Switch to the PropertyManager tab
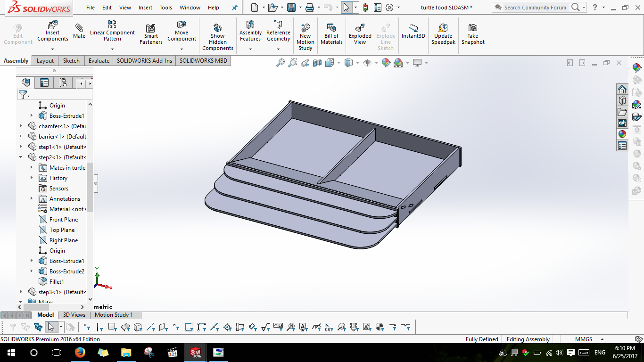Viewport: 644px width, 362px height. pyautogui.click(x=44, y=83)
